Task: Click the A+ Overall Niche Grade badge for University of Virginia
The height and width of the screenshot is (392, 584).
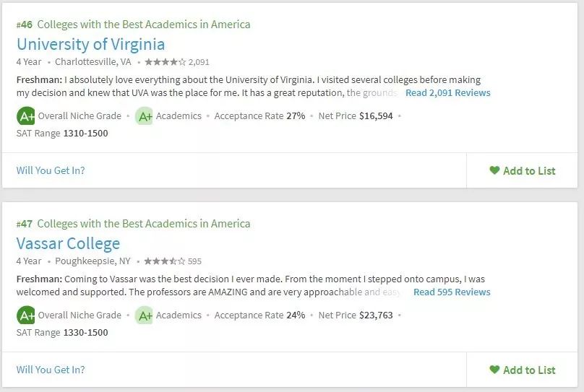Action: tap(26, 116)
